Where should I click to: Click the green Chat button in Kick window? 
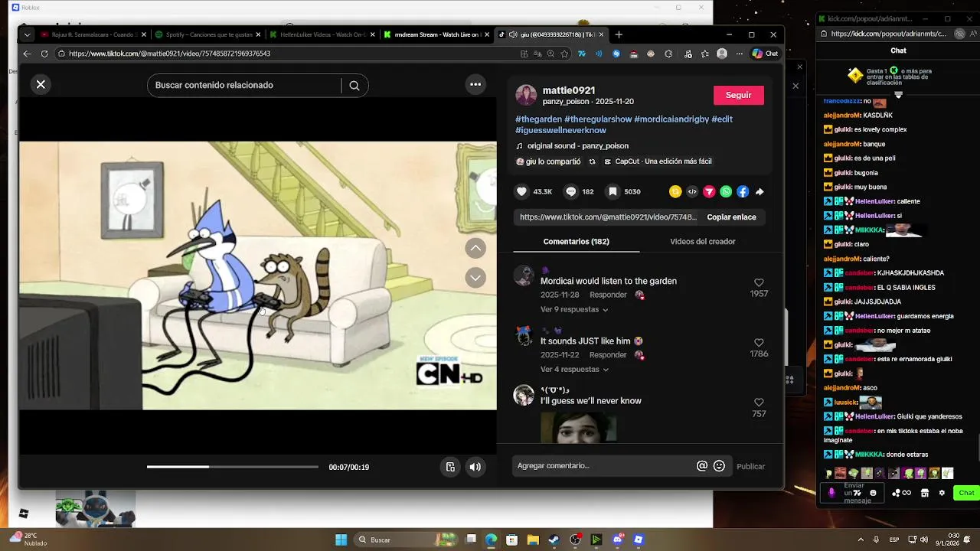click(966, 493)
